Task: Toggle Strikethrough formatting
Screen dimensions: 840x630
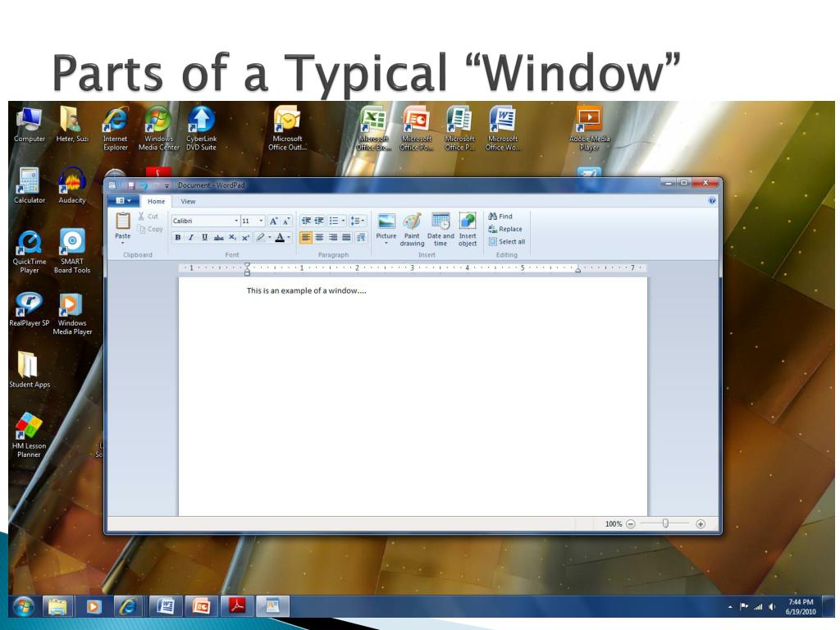Action: 218,237
